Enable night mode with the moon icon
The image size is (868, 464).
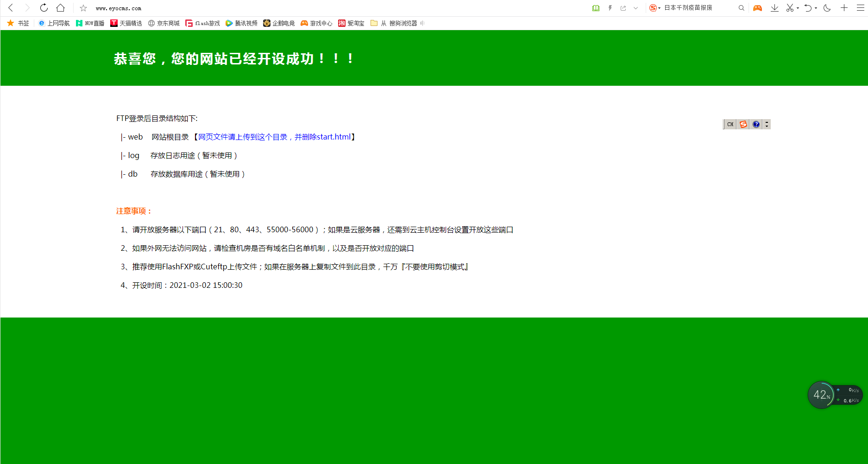pyautogui.click(x=827, y=8)
